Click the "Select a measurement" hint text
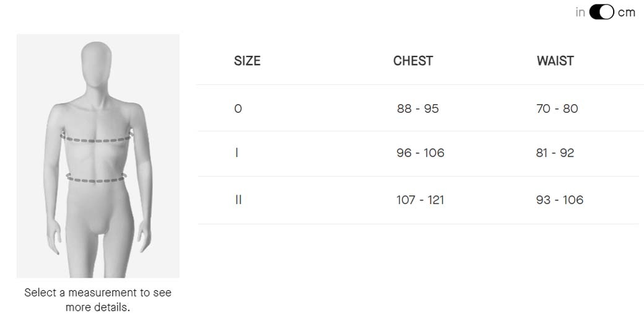 coord(98,299)
